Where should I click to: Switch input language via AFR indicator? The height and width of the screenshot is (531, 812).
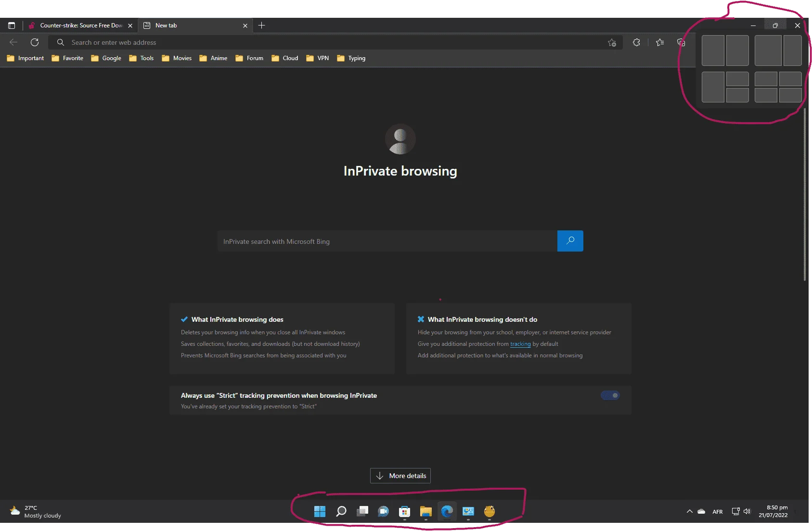coord(718,512)
